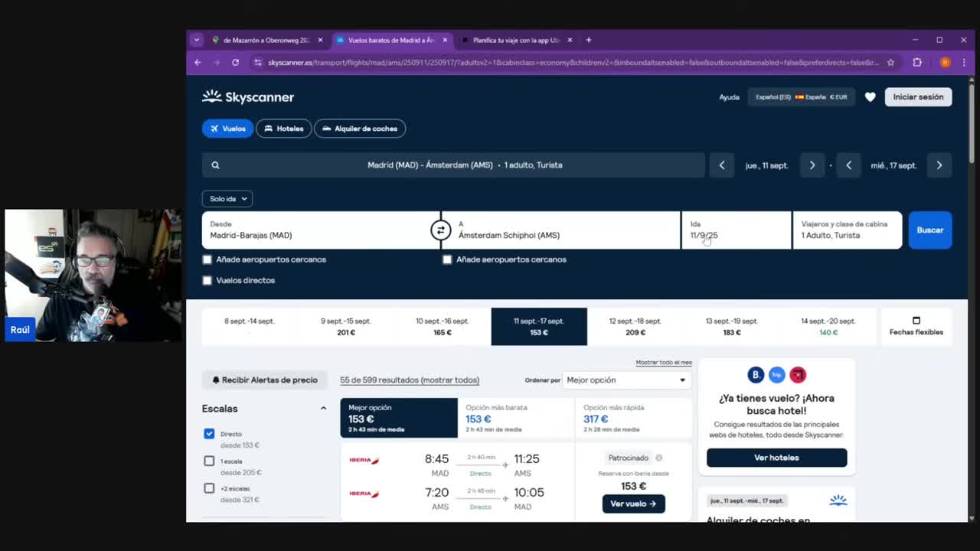Image resolution: width=980 pixels, height=551 pixels.
Task: Switch to Alquiler de coches tab
Action: point(360,129)
